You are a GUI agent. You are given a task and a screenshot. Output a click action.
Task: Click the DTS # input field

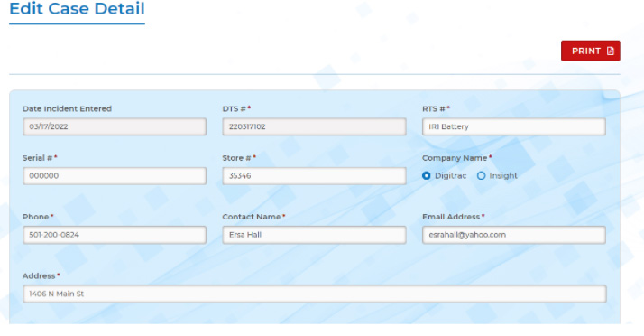[x=314, y=126]
